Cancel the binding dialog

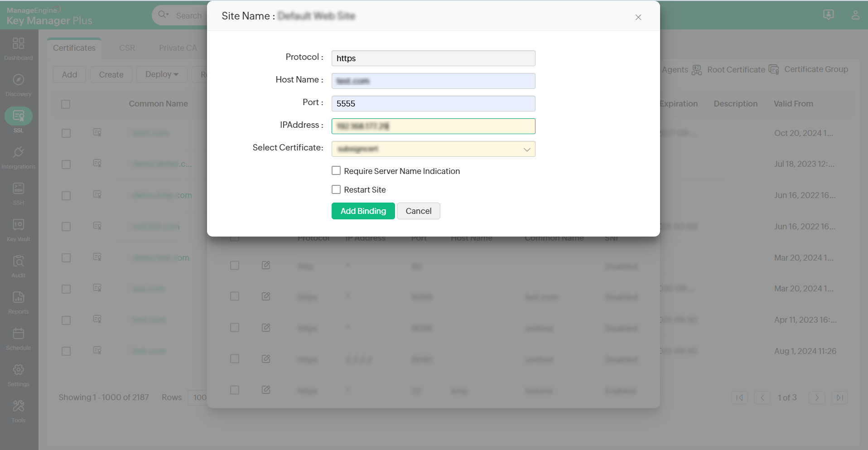418,211
